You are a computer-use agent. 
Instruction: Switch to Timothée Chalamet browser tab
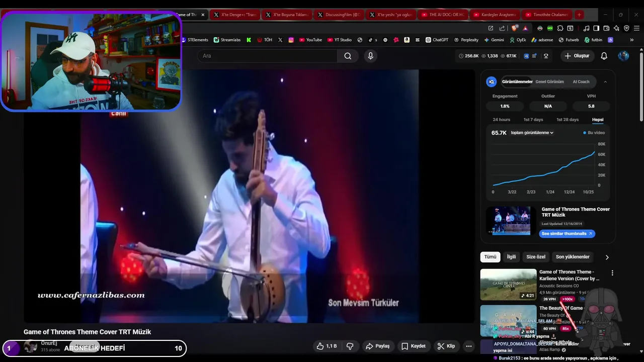click(x=547, y=15)
